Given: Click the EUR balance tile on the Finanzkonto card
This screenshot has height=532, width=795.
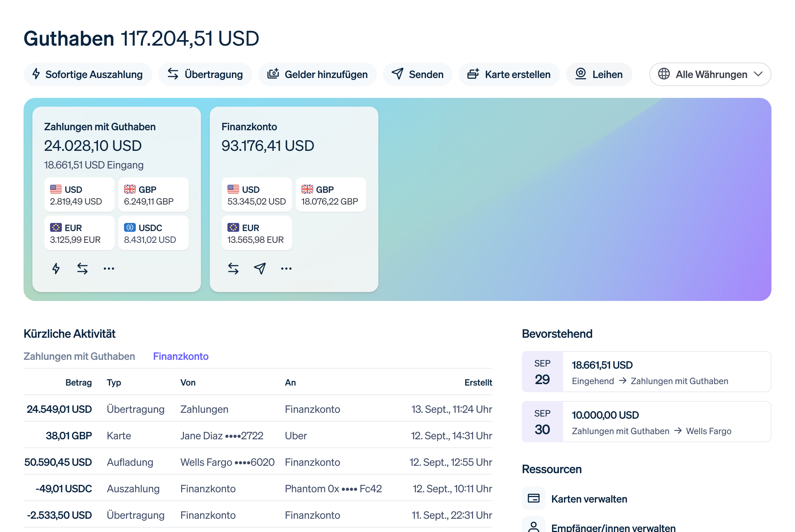Looking at the screenshot, I should [257, 233].
